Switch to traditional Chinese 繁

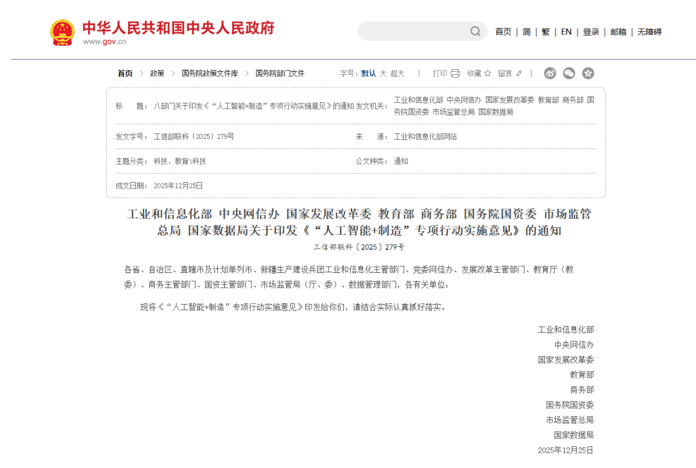(x=545, y=31)
